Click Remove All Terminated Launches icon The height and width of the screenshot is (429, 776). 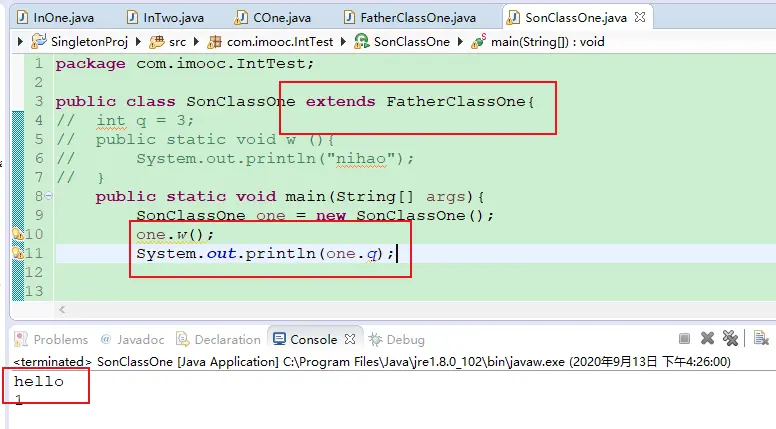point(730,338)
